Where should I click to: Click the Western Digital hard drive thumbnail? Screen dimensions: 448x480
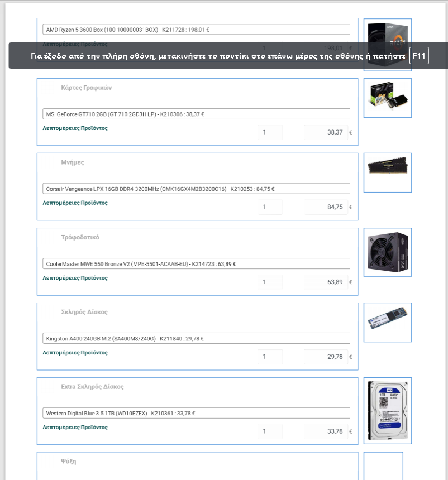[388, 410]
